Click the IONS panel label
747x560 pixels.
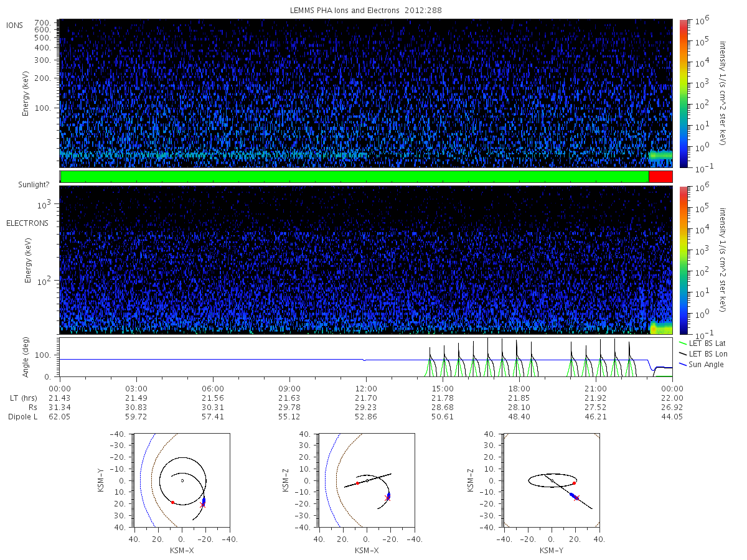15,25
